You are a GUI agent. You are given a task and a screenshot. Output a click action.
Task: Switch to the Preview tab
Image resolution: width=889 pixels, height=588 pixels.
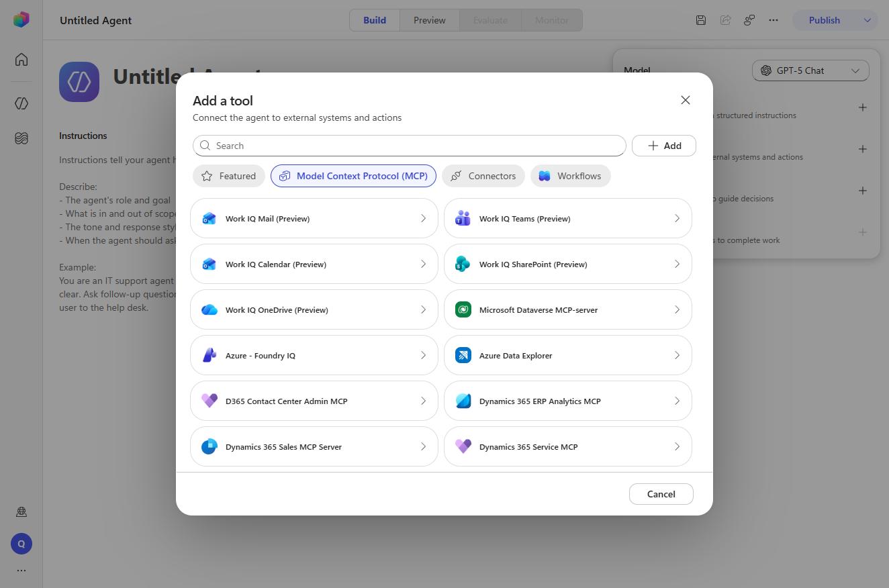[x=430, y=20]
